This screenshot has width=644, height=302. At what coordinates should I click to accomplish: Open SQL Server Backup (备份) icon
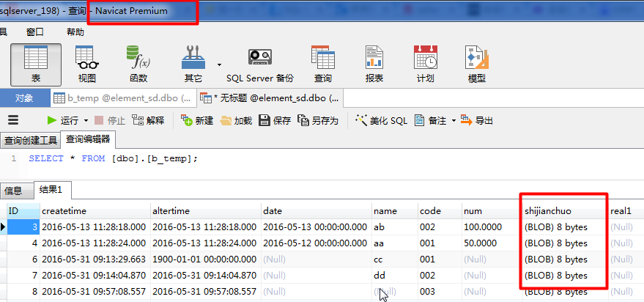(x=259, y=64)
